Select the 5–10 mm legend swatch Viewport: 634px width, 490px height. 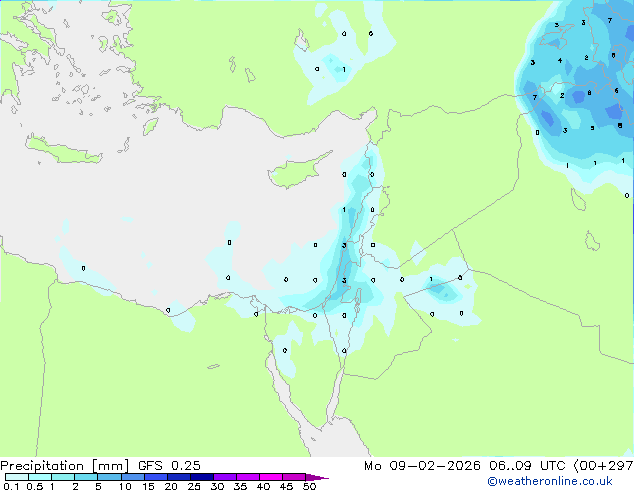point(109,477)
